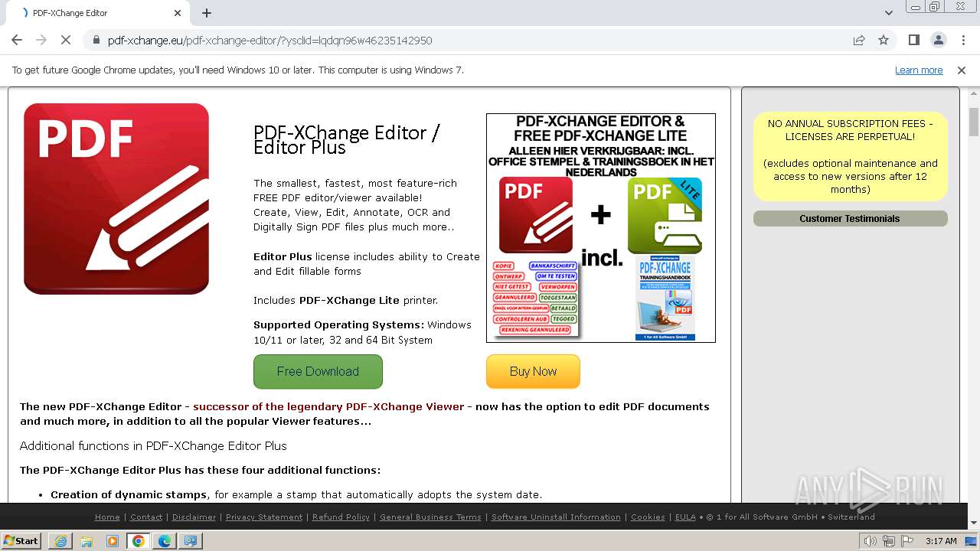Click the large red PDF-XChange logo
The image size is (980, 551).
pyautogui.click(x=116, y=199)
